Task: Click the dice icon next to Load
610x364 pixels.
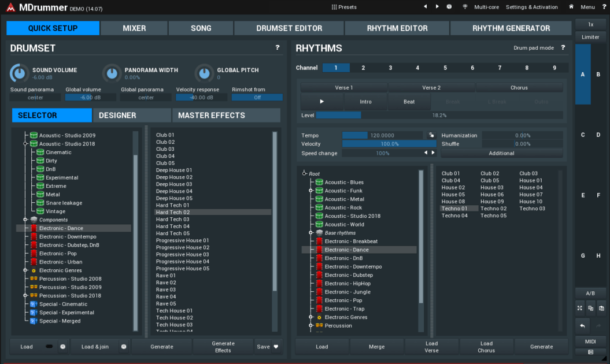Action: pyautogui.click(x=62, y=347)
